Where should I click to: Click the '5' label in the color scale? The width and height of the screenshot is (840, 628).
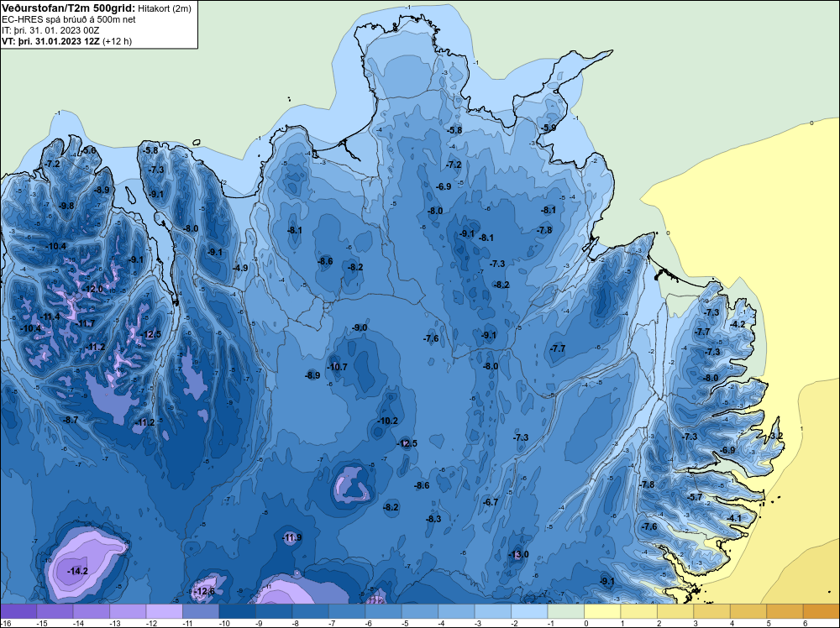768,623
